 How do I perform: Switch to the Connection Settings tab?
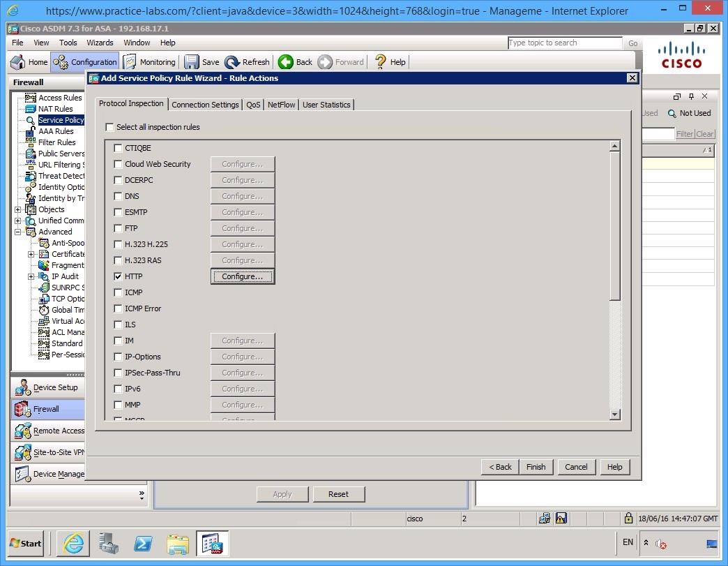point(205,104)
